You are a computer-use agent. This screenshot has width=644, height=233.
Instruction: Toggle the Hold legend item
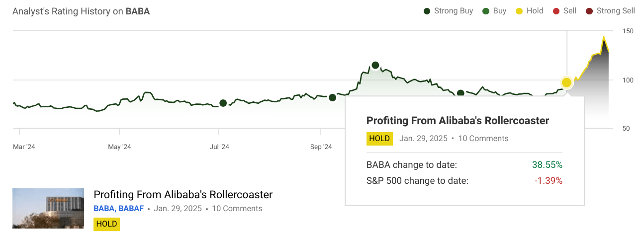tap(529, 11)
